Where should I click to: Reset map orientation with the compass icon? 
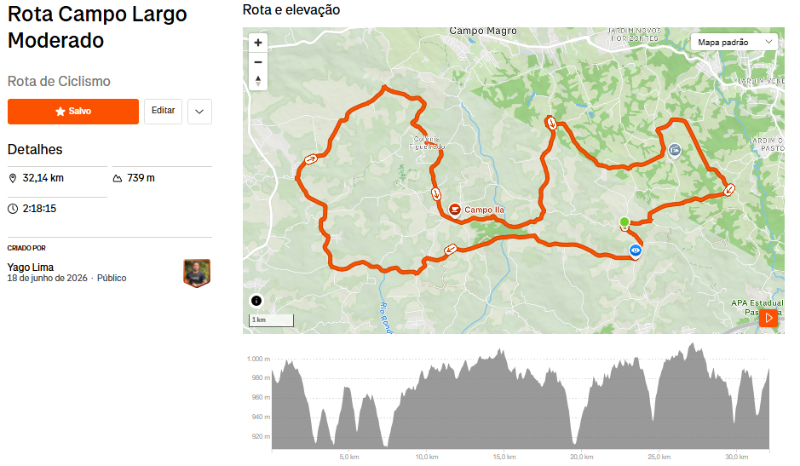(258, 81)
